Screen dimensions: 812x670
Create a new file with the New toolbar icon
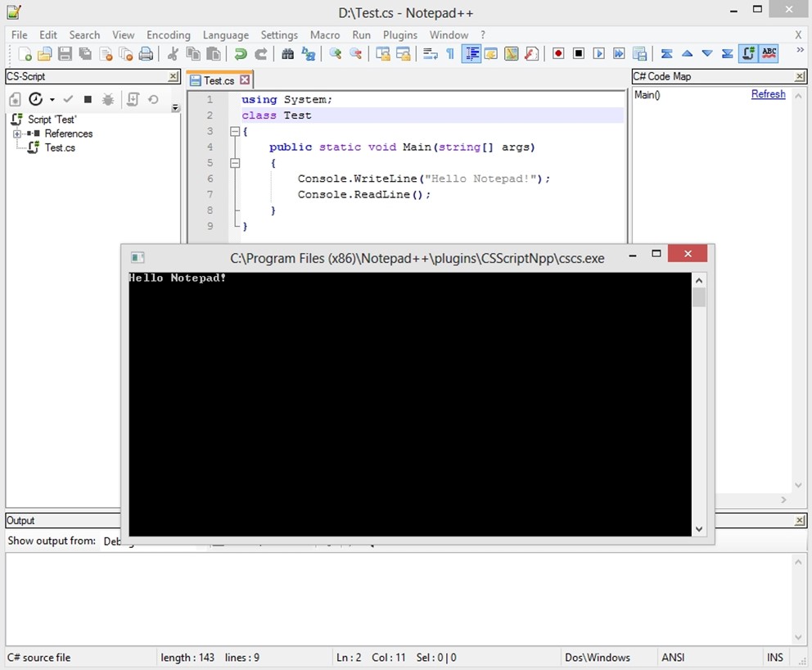coord(25,54)
